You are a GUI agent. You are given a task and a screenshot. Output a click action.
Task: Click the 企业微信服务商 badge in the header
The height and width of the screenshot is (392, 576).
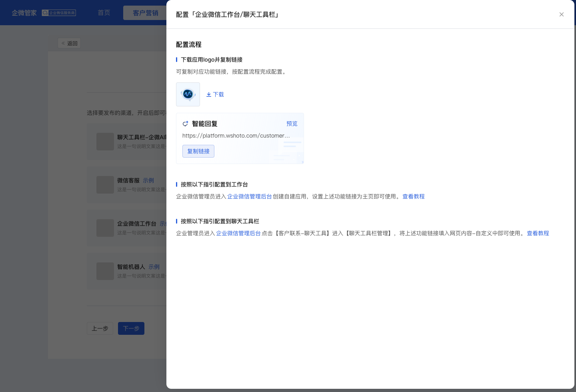pos(59,13)
